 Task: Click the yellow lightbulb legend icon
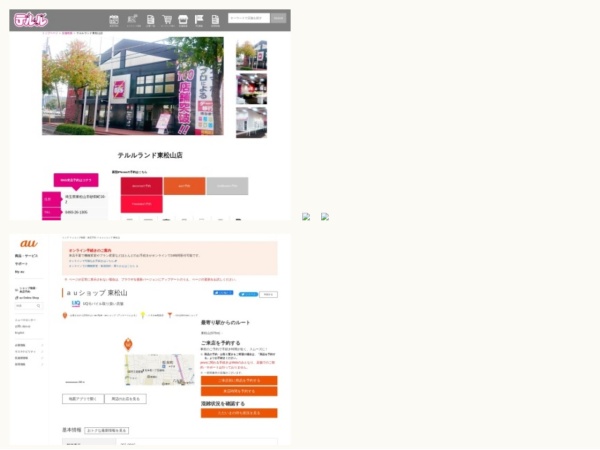pos(143,315)
